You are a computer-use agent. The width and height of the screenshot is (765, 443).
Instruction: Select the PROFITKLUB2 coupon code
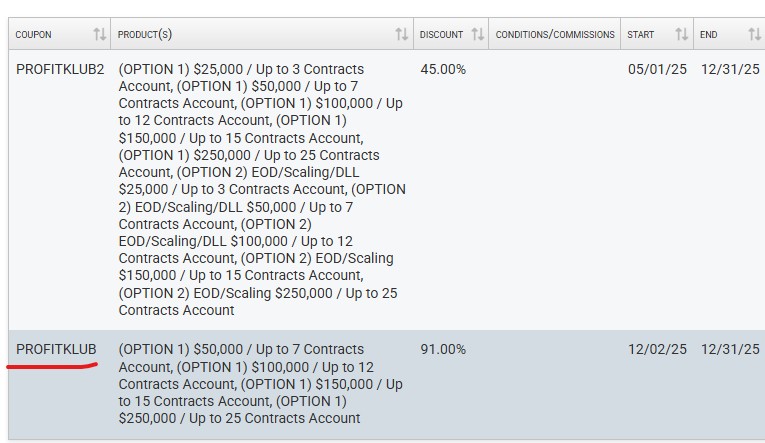click(60, 69)
